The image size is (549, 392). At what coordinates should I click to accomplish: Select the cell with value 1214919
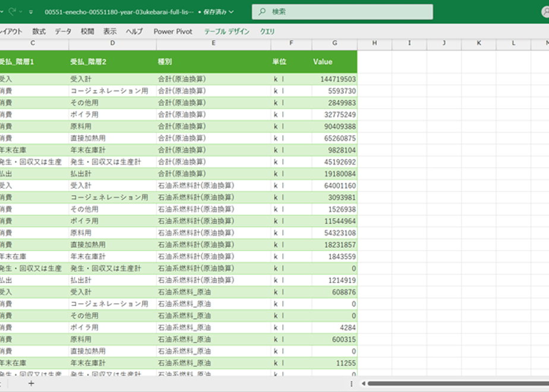pyautogui.click(x=335, y=280)
